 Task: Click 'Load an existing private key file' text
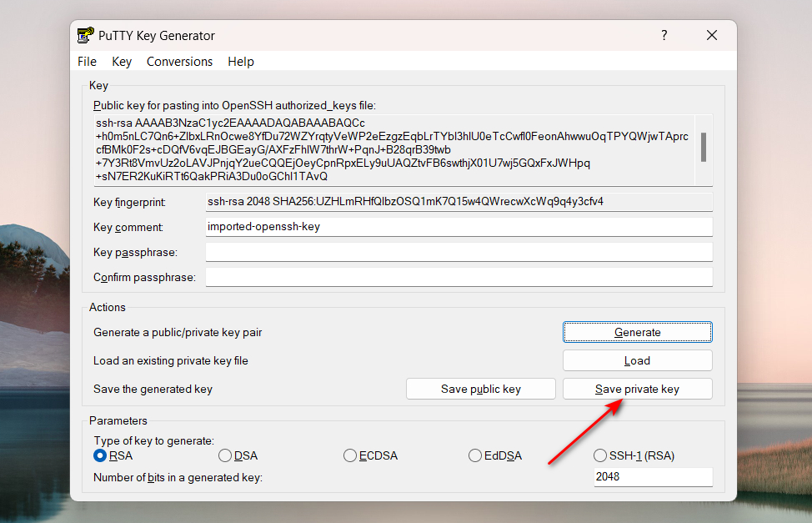pyautogui.click(x=171, y=360)
